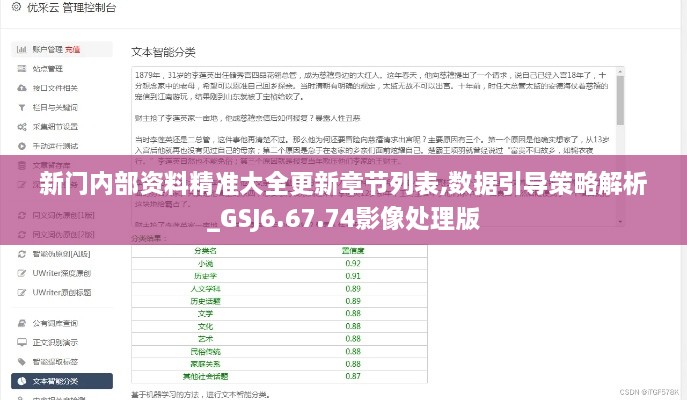The width and height of the screenshot is (687, 400).
Task: Select the 家庭关系 category cell
Action: pos(205,364)
